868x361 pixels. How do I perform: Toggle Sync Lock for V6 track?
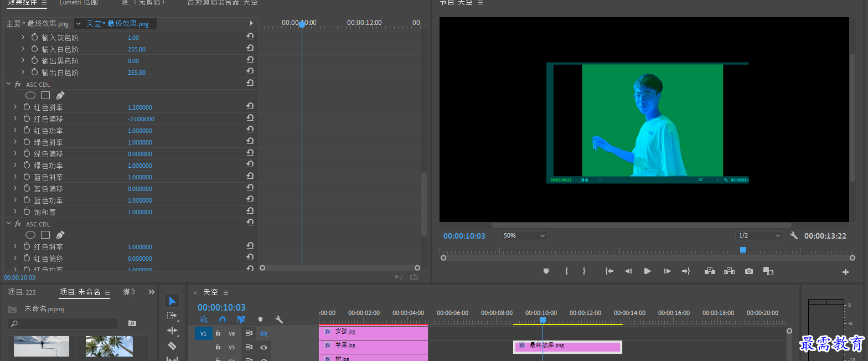(x=249, y=333)
